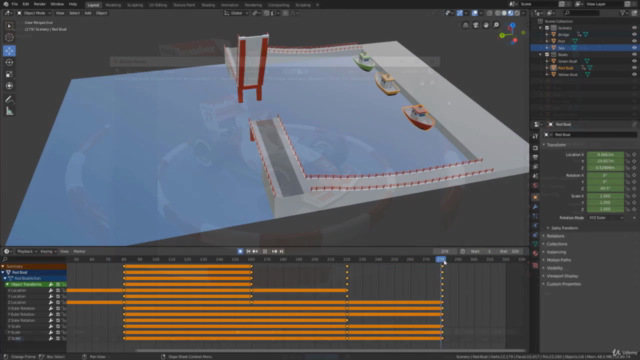Toggle the Boats collection checkbox in outliner

(547, 55)
